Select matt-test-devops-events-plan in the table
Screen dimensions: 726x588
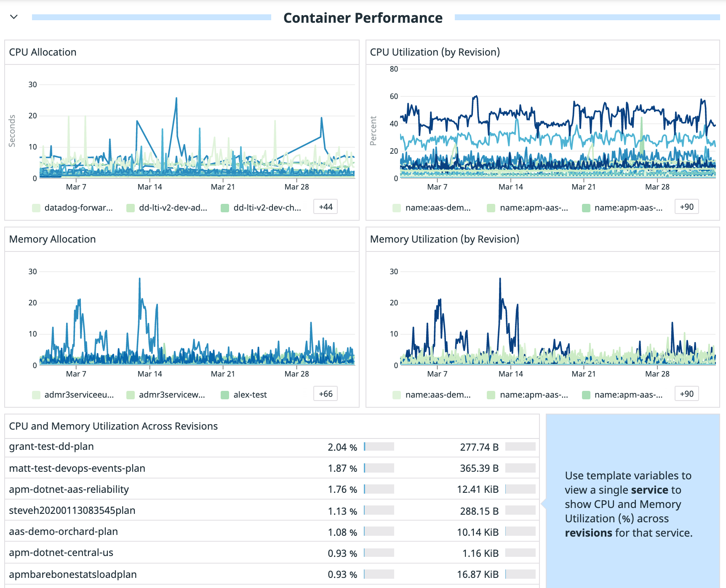click(x=77, y=468)
